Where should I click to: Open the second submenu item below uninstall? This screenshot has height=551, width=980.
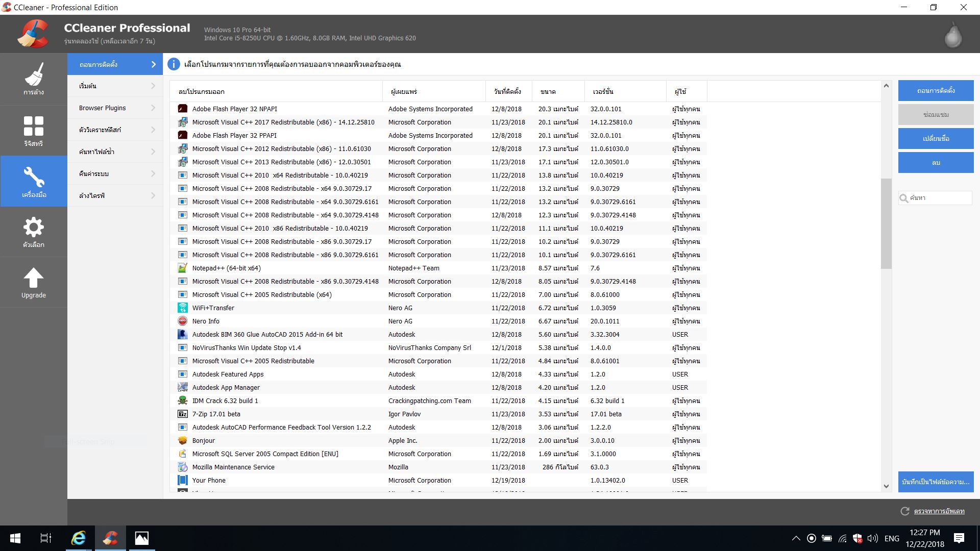pyautogui.click(x=88, y=86)
